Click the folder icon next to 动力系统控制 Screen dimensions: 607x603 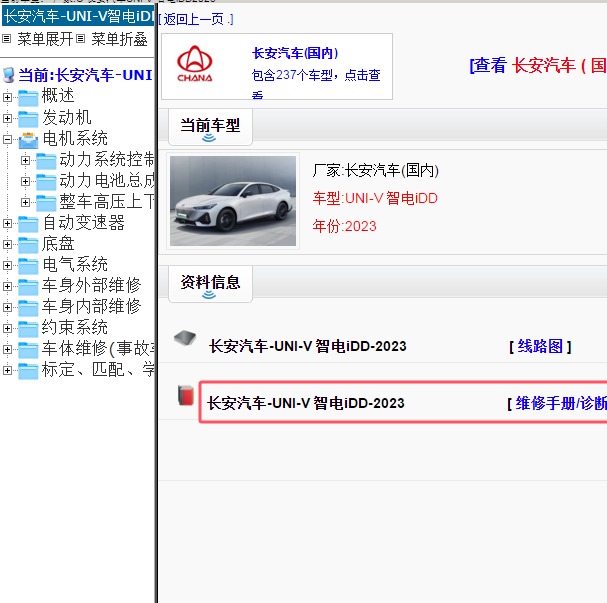[46, 160]
